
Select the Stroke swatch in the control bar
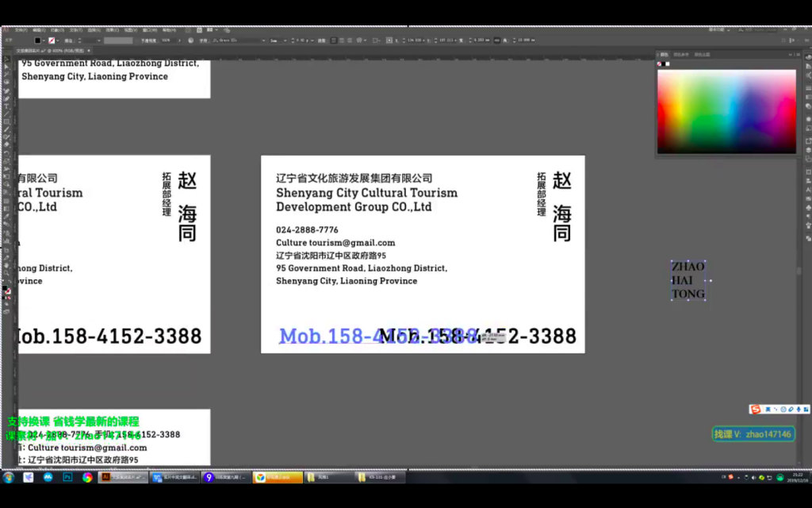51,39
